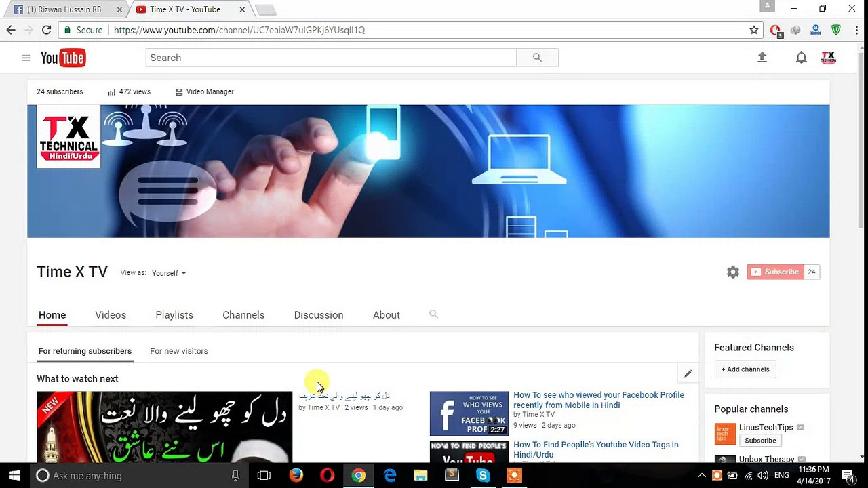Viewport: 868px width, 488px height.
Task: Click the Facebook video thumbnail 2:27
Action: (469, 413)
